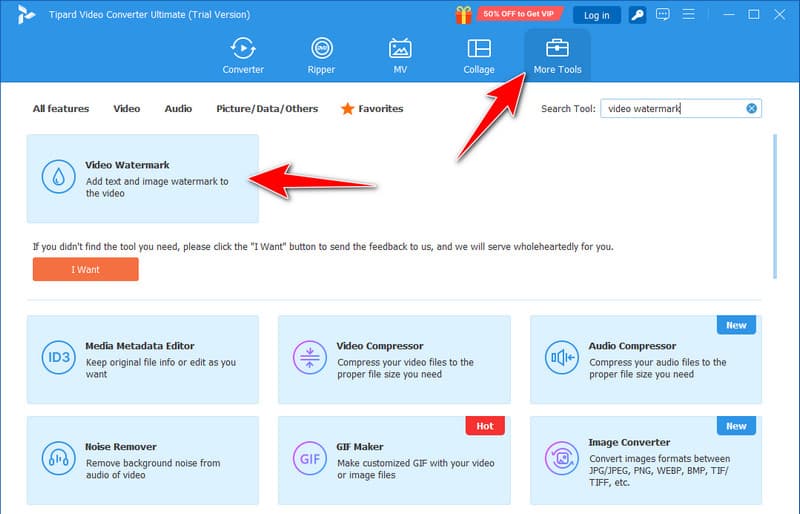The width and height of the screenshot is (800, 514).
Task: Maximize the Tipard window
Action: (754, 14)
